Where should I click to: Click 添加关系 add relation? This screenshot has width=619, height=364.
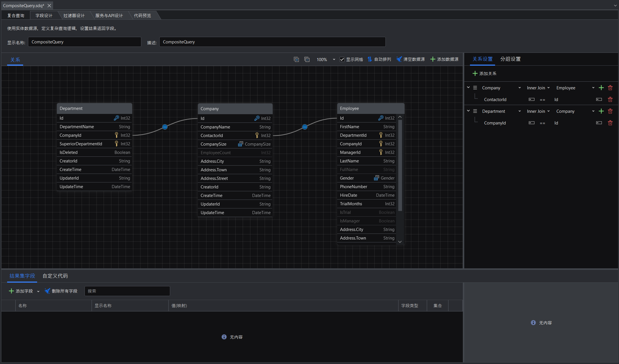click(x=485, y=74)
